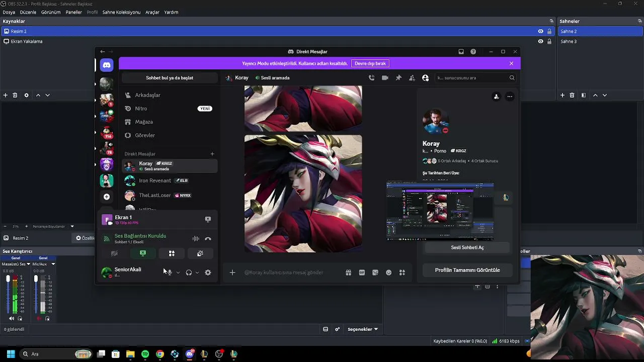Stop streaming Ekran 1 in Discord

(x=208, y=219)
